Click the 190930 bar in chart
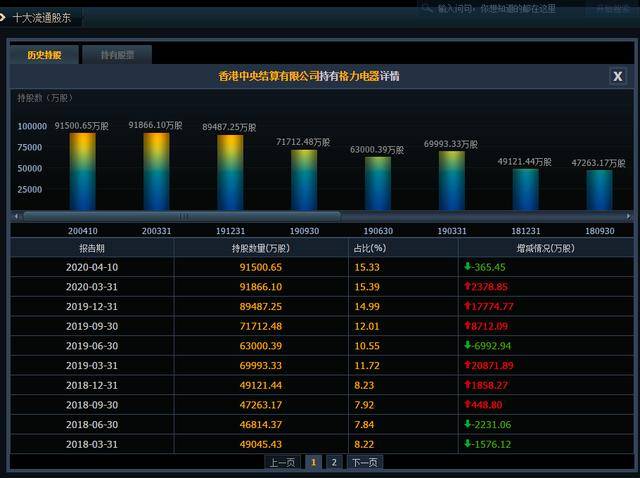640x478 pixels. coord(304,180)
